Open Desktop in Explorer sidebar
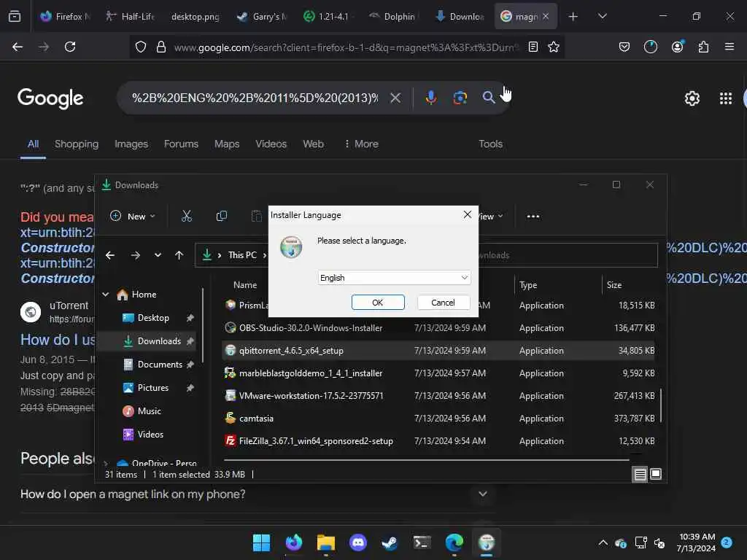 (x=153, y=318)
